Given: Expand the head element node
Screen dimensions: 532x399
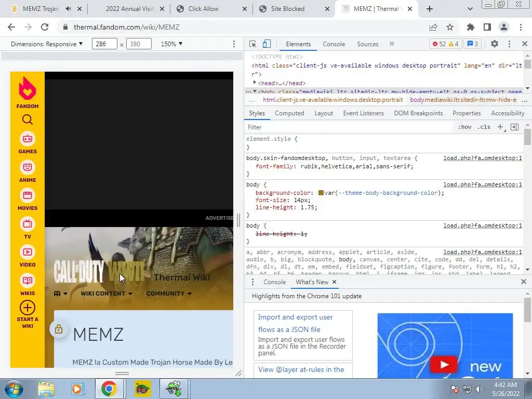Looking at the screenshot, I should coord(255,83).
